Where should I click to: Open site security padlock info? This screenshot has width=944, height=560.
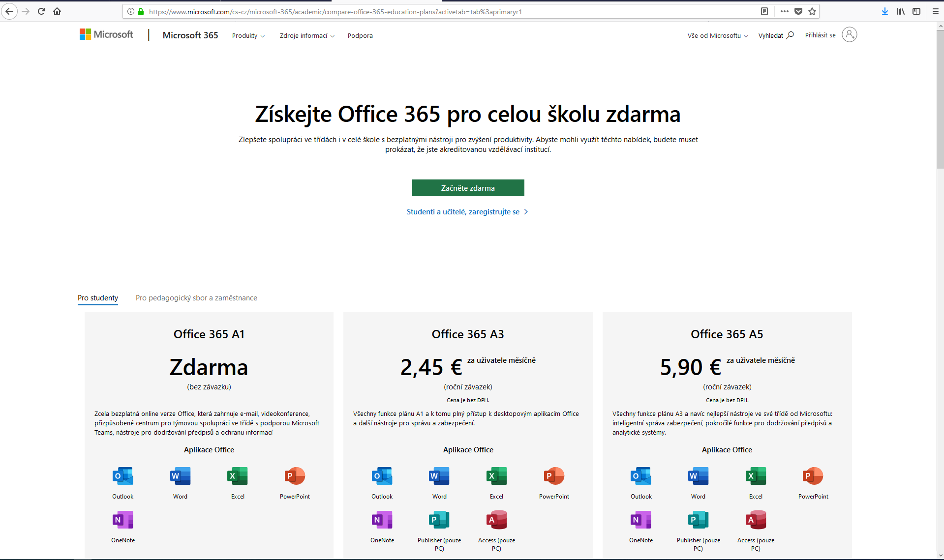141,11
